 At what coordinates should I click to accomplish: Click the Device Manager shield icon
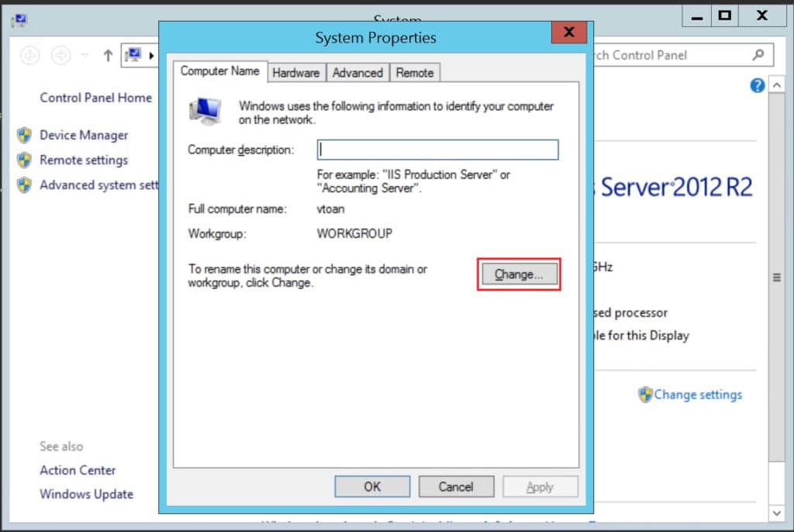26,135
